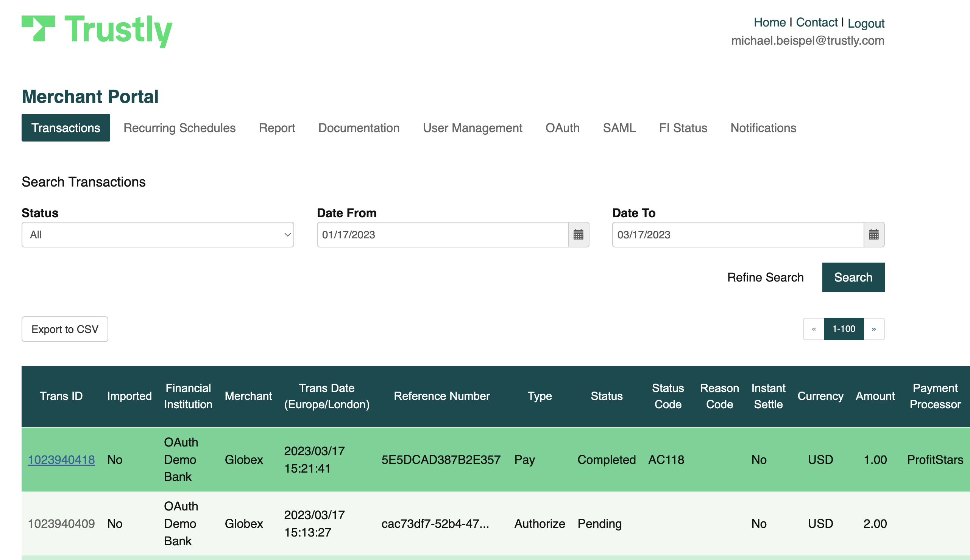The height and width of the screenshot is (560, 970).
Task: Go to previous page of results
Action: [x=813, y=329]
